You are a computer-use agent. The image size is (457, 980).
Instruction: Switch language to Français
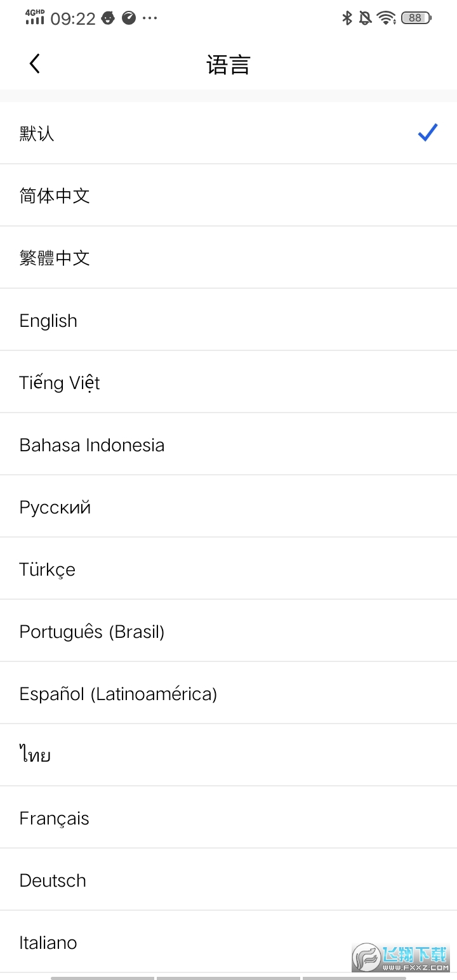pos(55,818)
